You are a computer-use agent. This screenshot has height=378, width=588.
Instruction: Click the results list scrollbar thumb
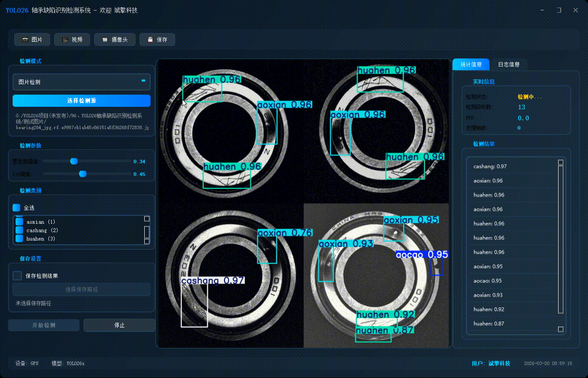pyautogui.click(x=560, y=239)
